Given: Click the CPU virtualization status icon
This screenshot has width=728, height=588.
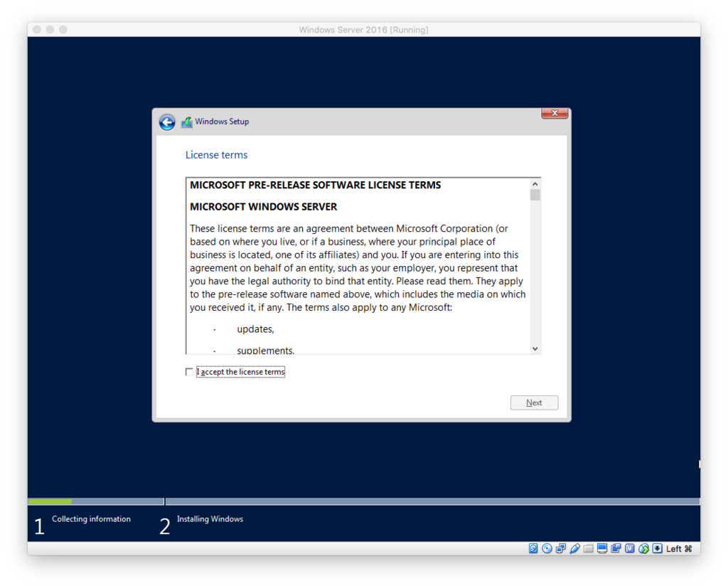Looking at the screenshot, I should coord(630,548).
